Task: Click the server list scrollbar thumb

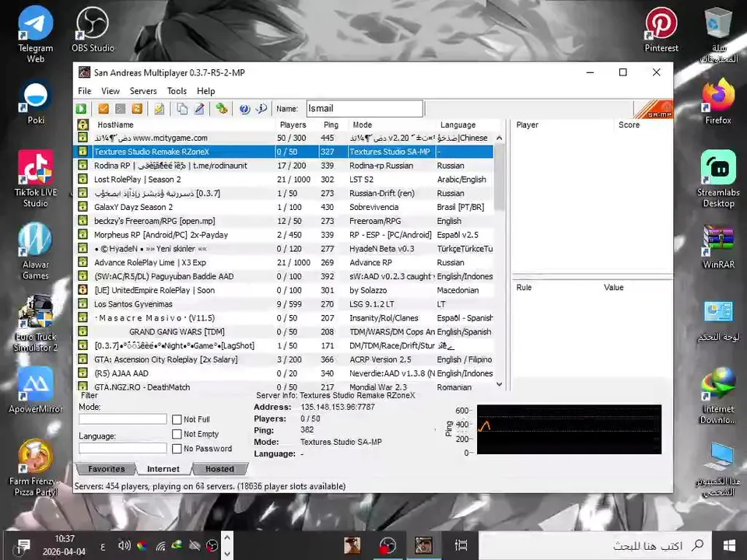Action: [x=500, y=177]
